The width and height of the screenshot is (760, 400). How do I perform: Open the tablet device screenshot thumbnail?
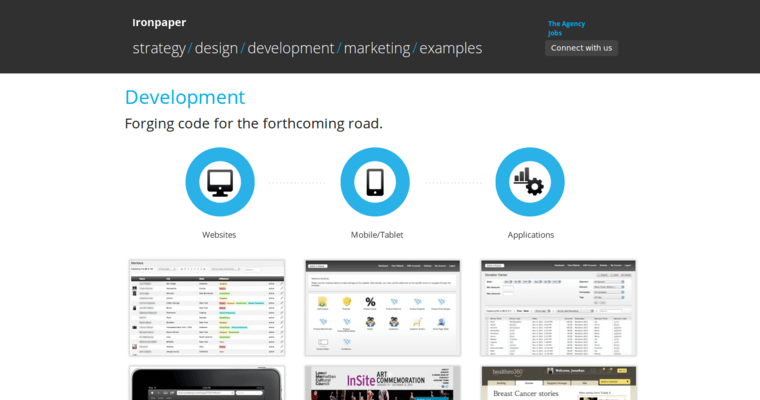point(207,383)
